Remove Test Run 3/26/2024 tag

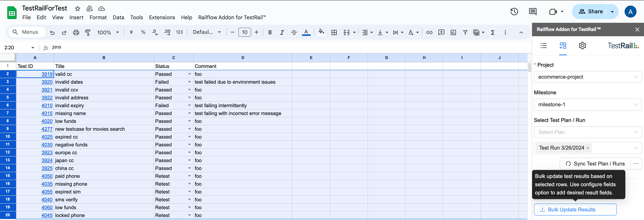[588, 148]
